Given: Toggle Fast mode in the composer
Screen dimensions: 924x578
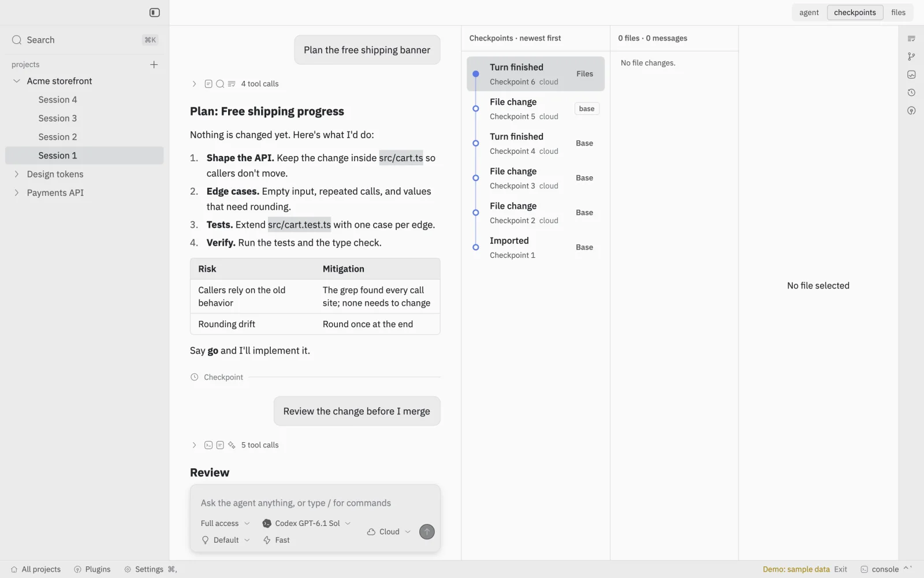Looking at the screenshot, I should pyautogui.click(x=277, y=540).
